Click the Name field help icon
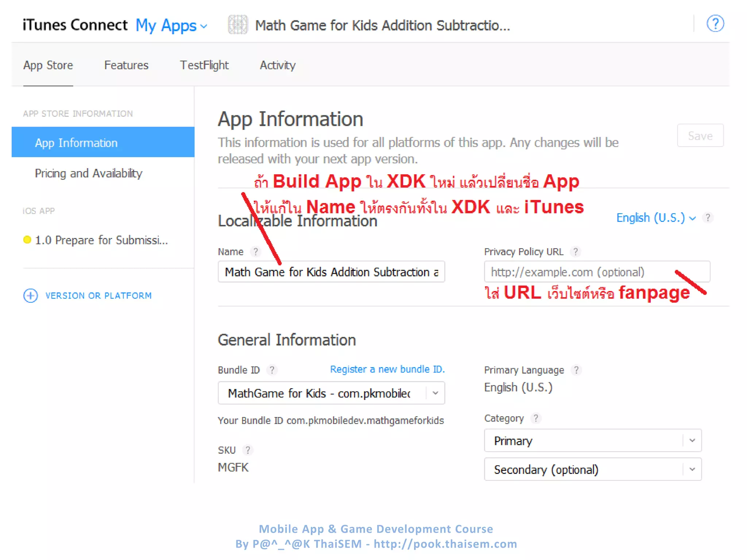The image size is (747, 560). click(256, 252)
